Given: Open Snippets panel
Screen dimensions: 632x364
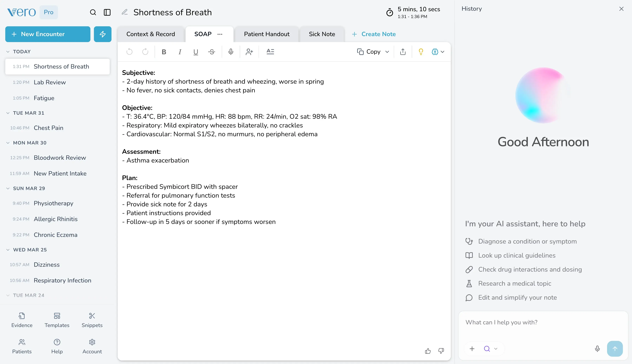Looking at the screenshot, I should coord(92,320).
